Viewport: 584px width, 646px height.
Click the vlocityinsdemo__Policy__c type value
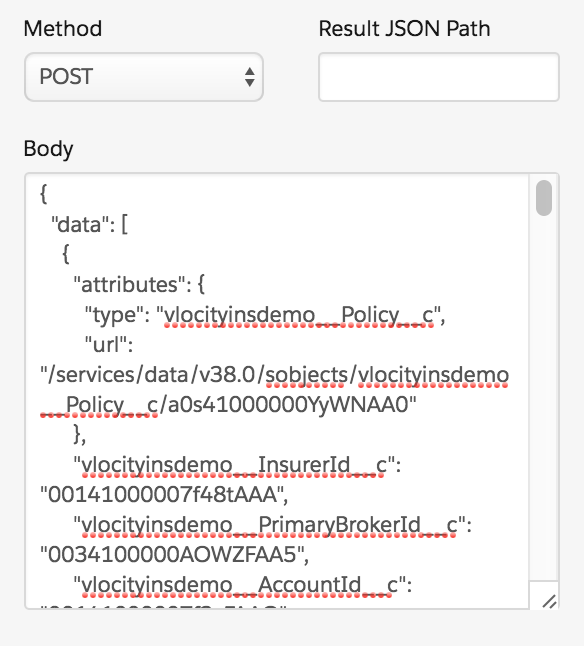click(299, 315)
